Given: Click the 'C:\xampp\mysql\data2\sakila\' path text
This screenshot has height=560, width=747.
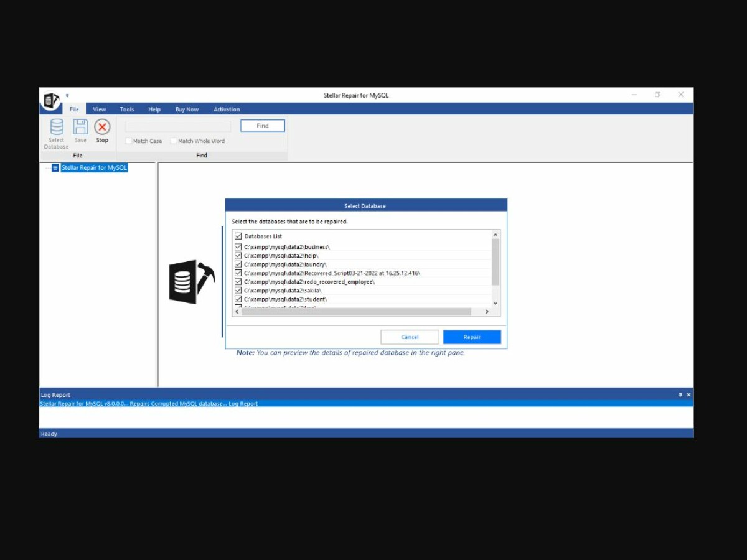Looking at the screenshot, I should pyautogui.click(x=283, y=291).
